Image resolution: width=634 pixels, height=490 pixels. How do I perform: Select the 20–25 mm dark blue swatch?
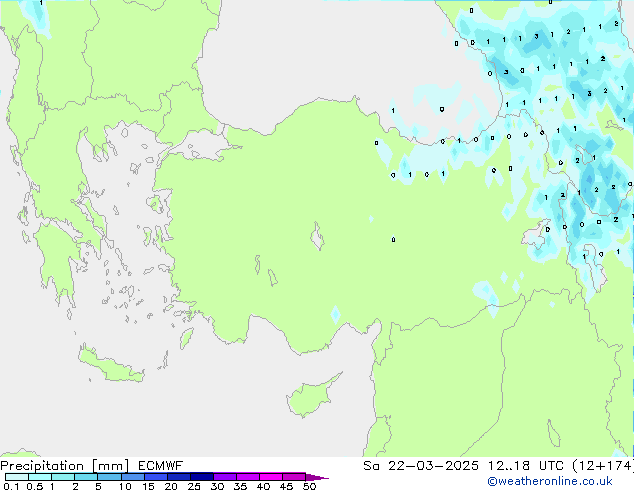click(x=178, y=477)
